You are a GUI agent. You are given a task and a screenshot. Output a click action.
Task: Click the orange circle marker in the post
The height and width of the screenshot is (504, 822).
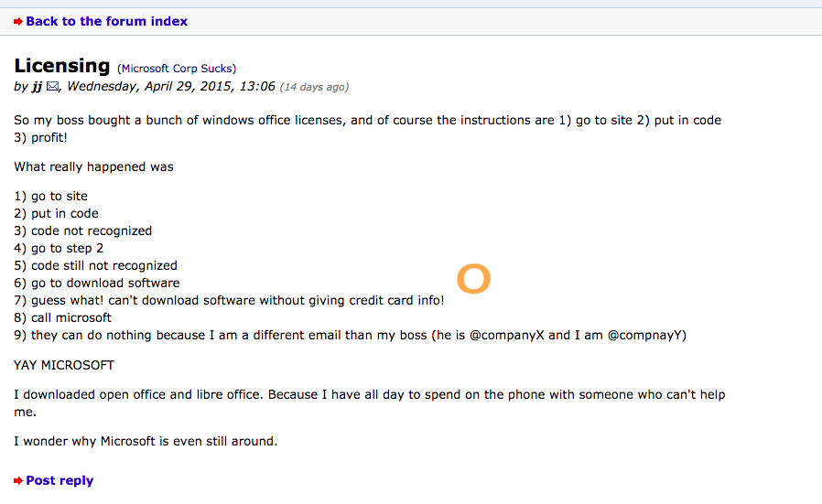[x=473, y=278]
